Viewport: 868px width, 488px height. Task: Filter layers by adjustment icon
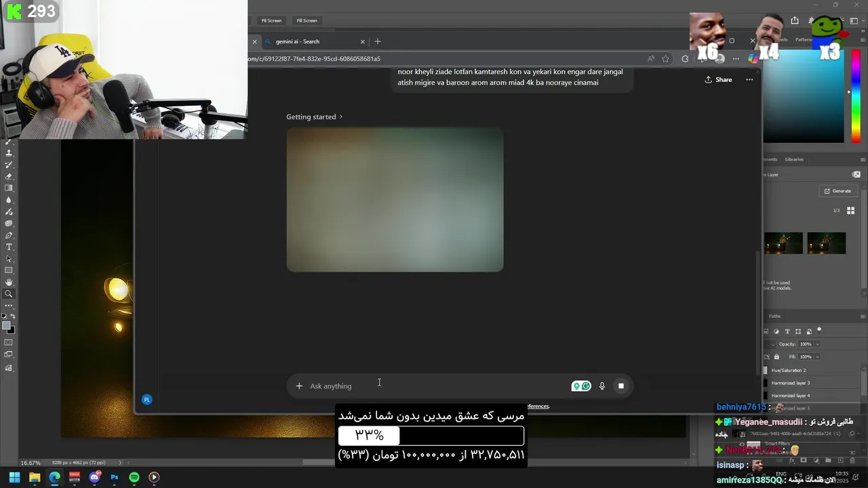(776, 331)
